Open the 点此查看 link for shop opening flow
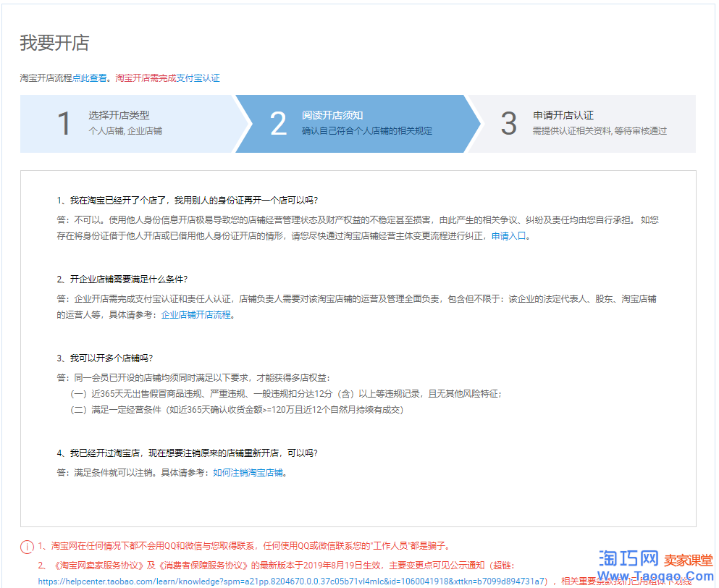Viewport: 719px width, 588px height. coord(90,77)
